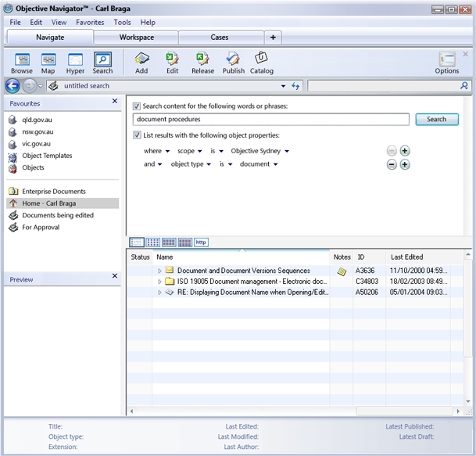Remove the object type condition row

tap(392, 164)
